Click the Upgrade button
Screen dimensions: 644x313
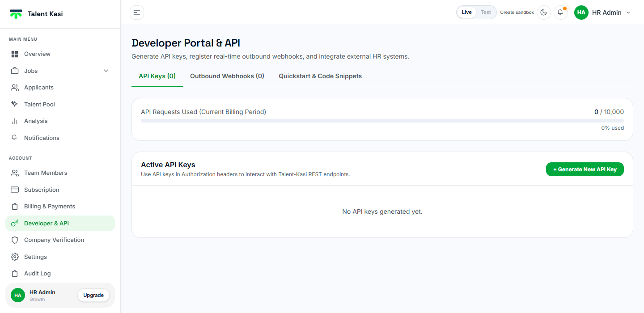tap(93, 295)
